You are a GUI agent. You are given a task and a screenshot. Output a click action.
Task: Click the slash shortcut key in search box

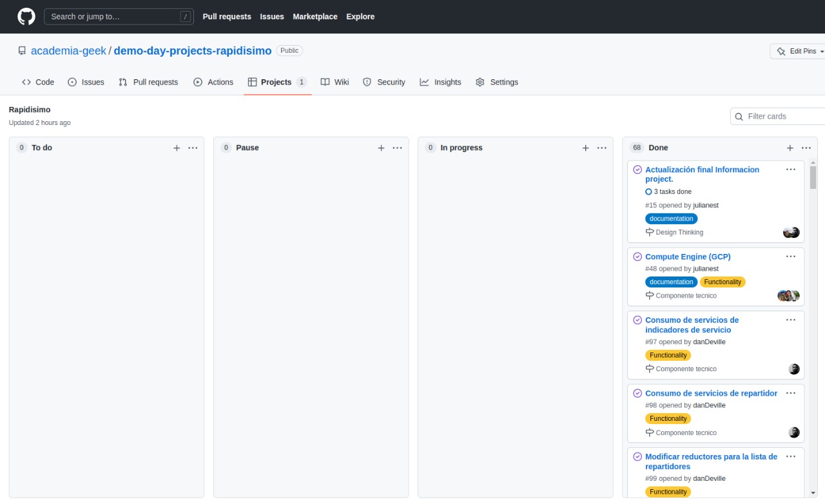pyautogui.click(x=186, y=17)
